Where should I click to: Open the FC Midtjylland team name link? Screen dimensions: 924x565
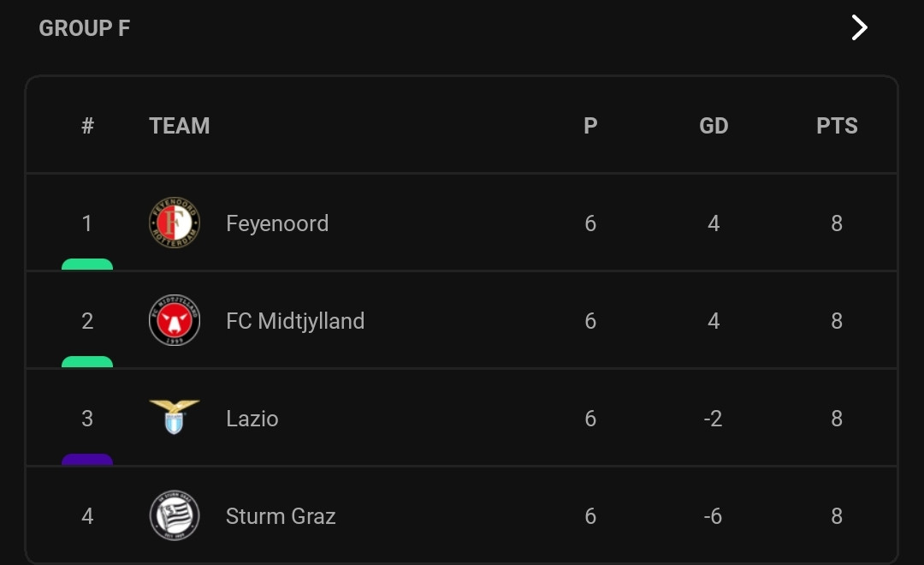[x=295, y=321]
